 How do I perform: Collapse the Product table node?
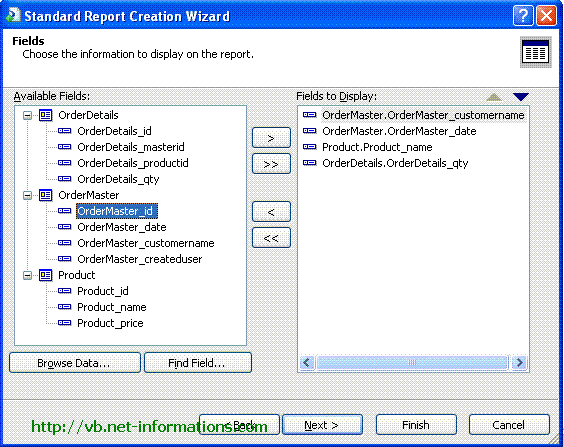[x=27, y=275]
